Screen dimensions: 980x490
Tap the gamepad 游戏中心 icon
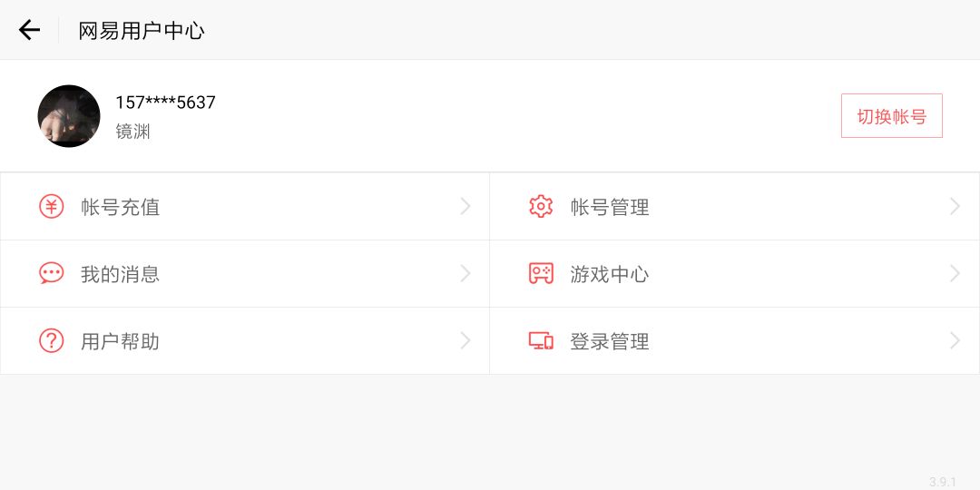pos(541,273)
